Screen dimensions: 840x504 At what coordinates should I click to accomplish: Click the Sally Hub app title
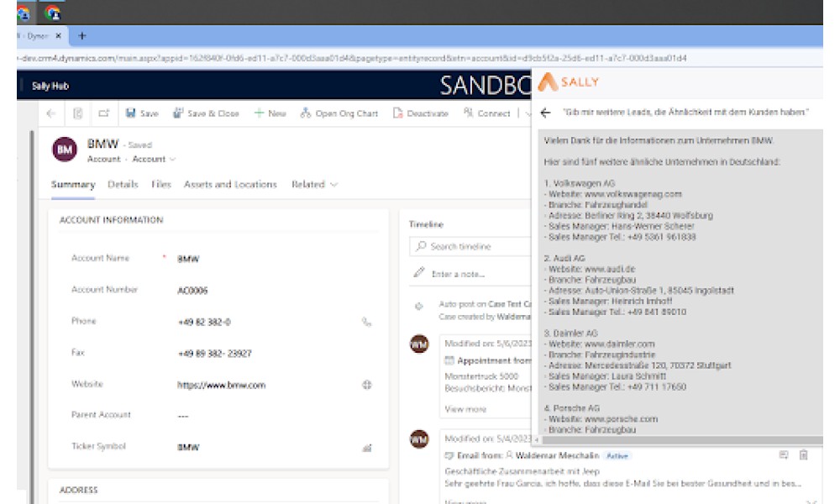(x=50, y=86)
